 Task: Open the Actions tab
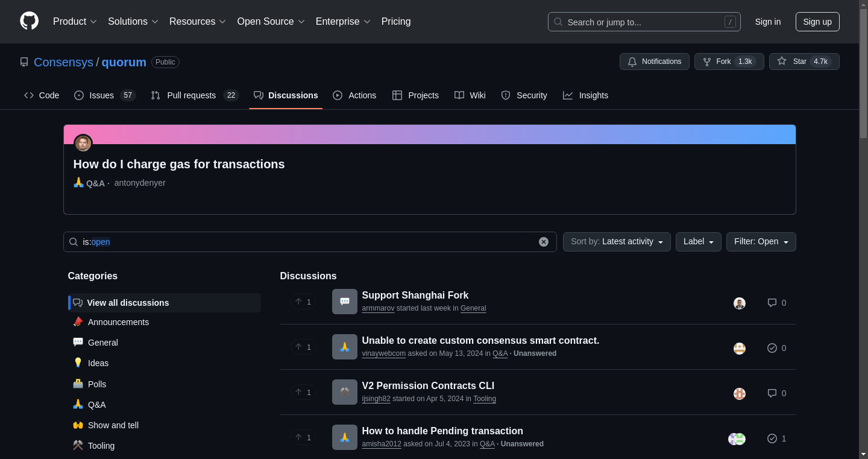354,95
